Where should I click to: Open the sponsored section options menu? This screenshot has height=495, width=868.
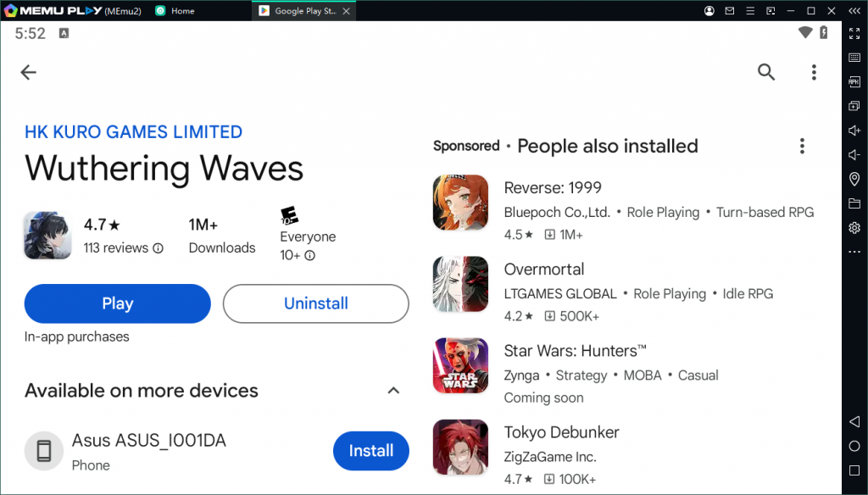coord(802,145)
